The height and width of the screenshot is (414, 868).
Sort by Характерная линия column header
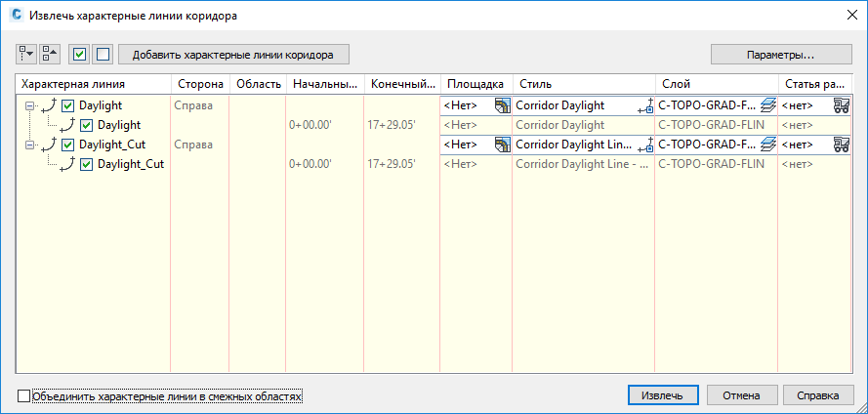93,84
